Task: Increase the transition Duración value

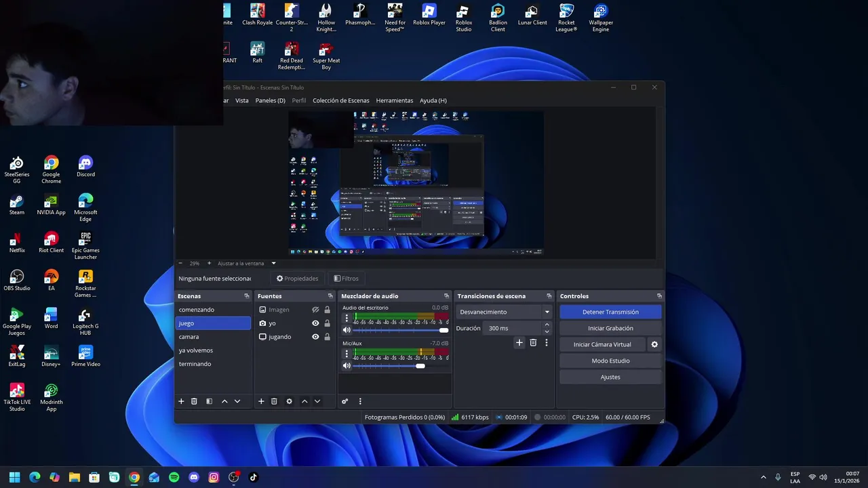Action: tap(547, 325)
